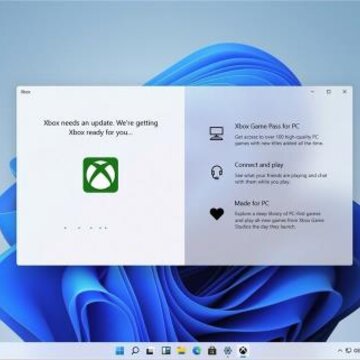The image size is (360, 360).
Task: Open Microsoft Store from the taskbar
Action: pyautogui.click(x=212, y=350)
